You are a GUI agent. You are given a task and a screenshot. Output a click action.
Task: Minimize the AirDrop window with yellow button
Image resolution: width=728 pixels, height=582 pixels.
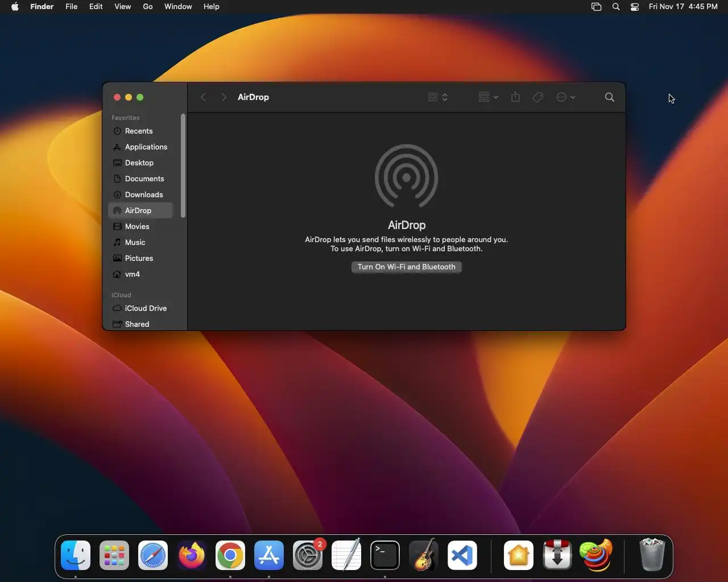(129, 97)
